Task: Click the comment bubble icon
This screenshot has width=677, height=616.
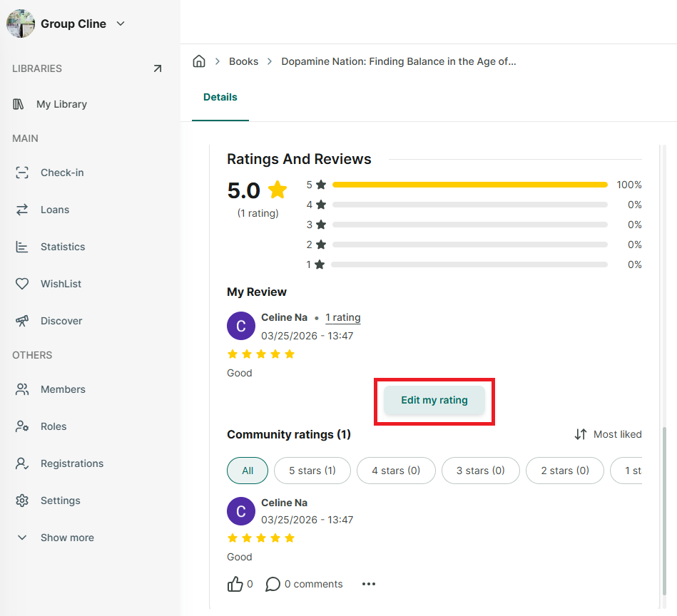Action: [x=273, y=584]
